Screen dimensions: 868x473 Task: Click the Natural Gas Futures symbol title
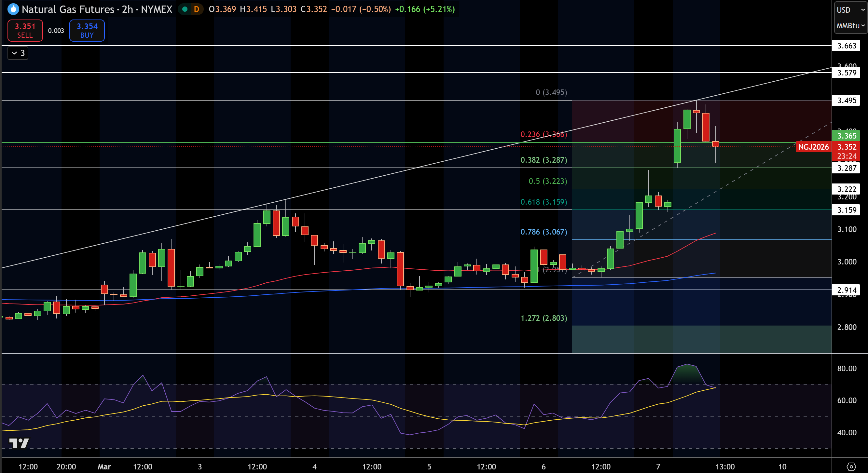[x=68, y=9]
